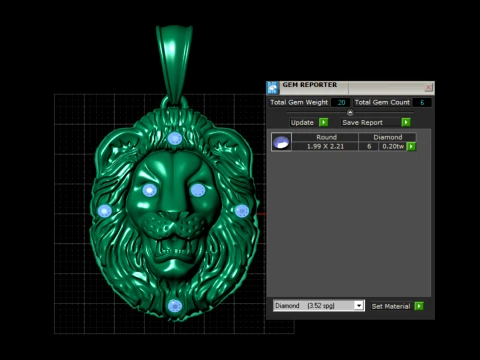This screenshot has height=360, width=480.
Task: Click the green arrow on the 0.20tw row
Action: [411, 146]
